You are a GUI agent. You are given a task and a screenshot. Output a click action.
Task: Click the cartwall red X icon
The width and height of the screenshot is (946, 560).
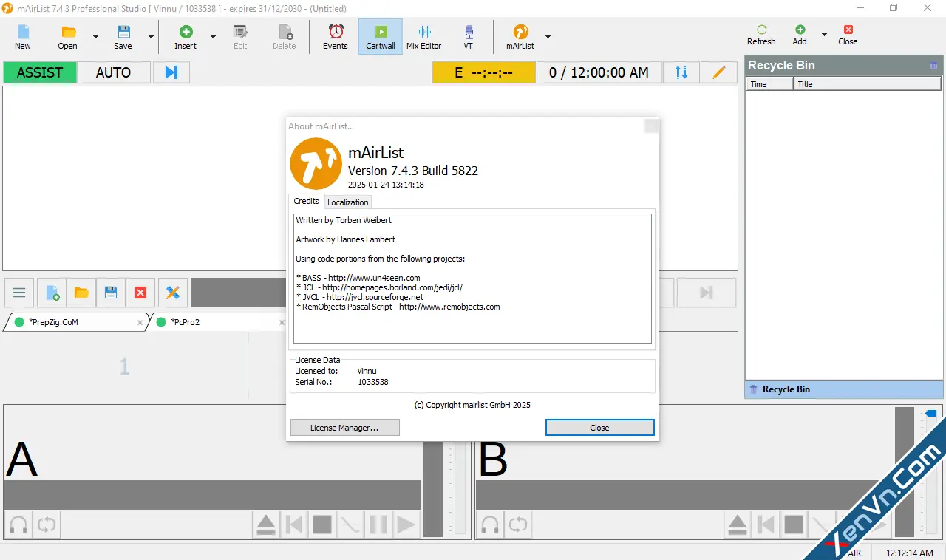point(140,293)
